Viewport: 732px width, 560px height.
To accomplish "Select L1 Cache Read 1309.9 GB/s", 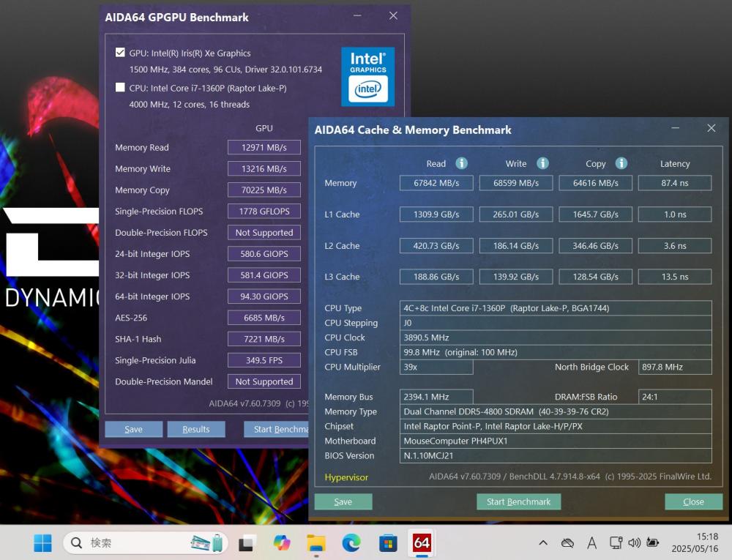I will coord(436,214).
